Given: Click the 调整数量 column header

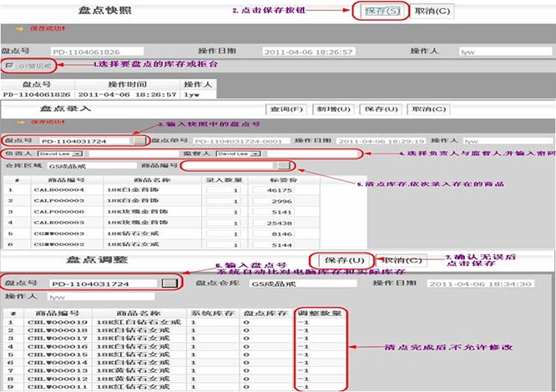Looking at the screenshot, I should pos(319,313).
